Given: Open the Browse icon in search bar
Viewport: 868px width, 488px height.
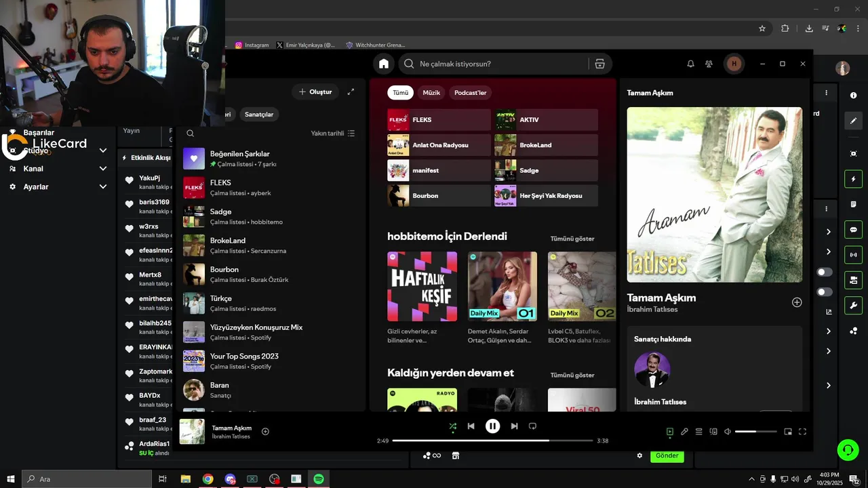Looking at the screenshot, I should click(x=599, y=64).
